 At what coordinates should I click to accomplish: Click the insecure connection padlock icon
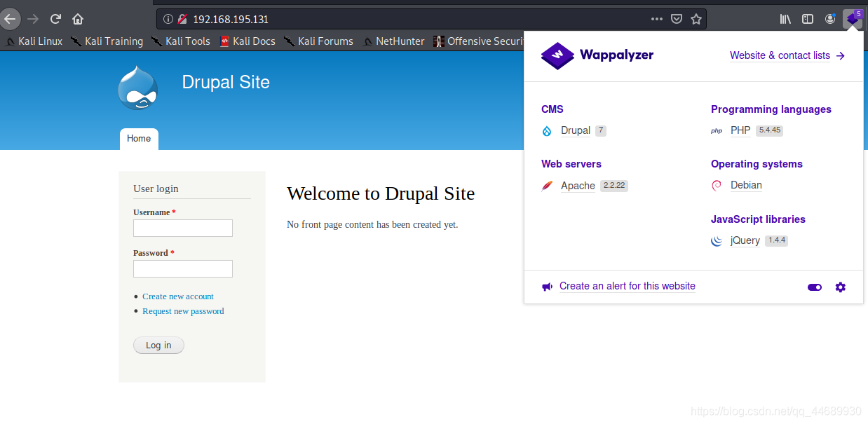pos(182,19)
